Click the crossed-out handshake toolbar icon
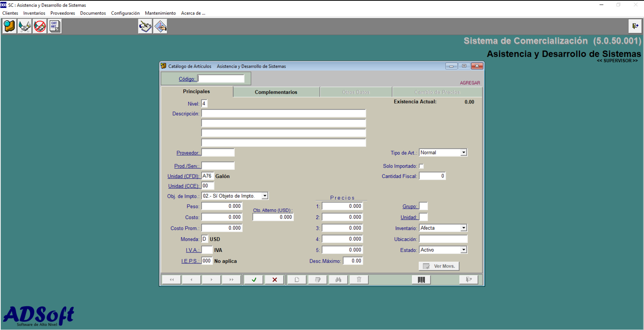Screen dimensions: 644x330 tap(40, 26)
